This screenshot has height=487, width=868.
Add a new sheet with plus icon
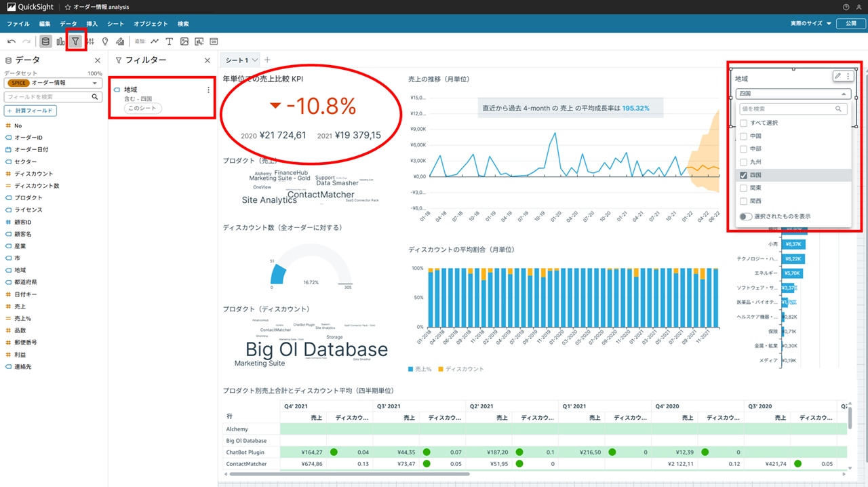(267, 60)
